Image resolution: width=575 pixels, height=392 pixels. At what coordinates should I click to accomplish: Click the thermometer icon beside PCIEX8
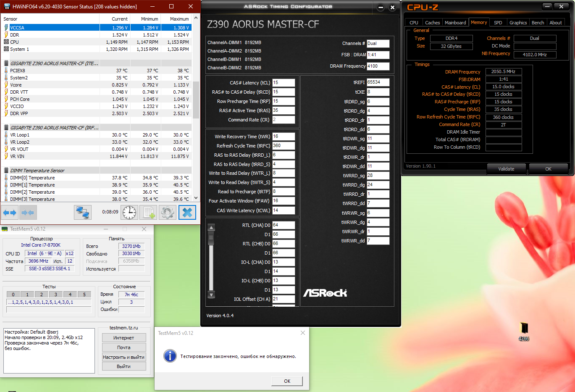point(6,71)
